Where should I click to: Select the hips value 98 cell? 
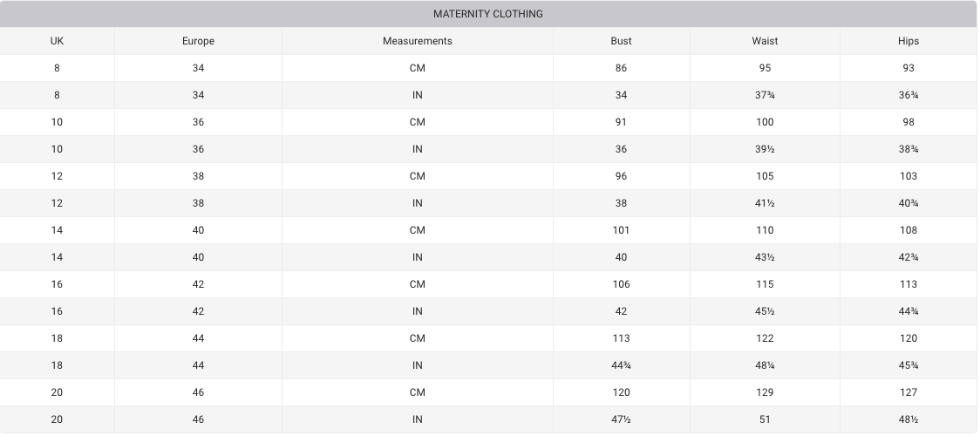(x=909, y=122)
